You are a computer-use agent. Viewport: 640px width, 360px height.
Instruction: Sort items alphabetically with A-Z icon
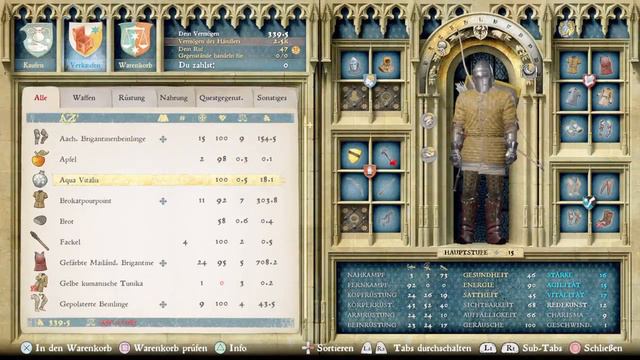click(68, 118)
